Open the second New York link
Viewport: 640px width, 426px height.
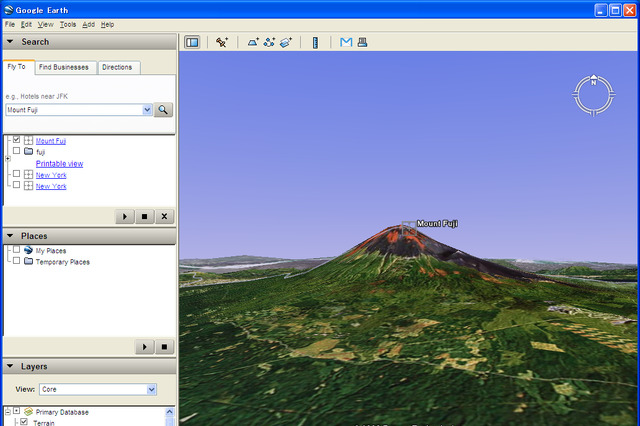(x=51, y=186)
